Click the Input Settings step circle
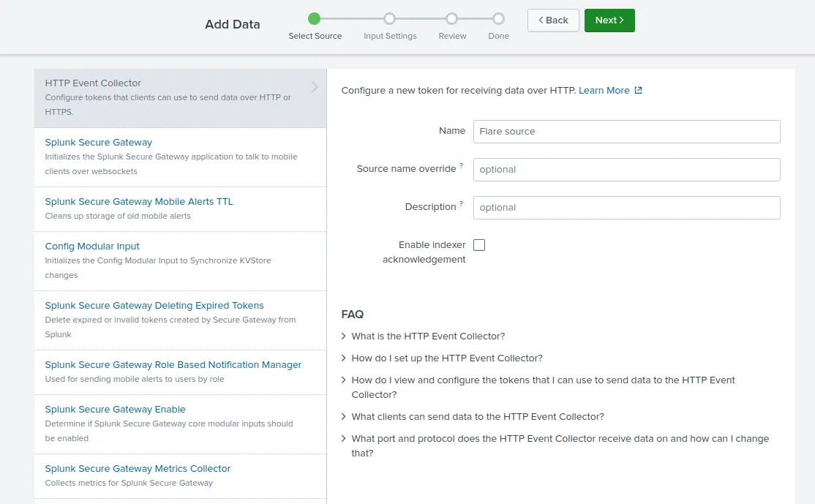Image resolution: width=815 pixels, height=504 pixels. click(x=389, y=19)
